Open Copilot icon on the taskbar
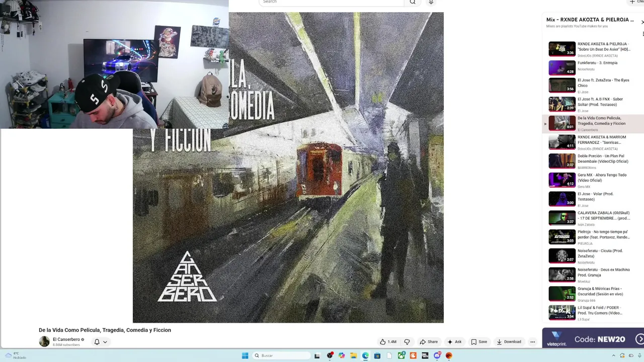 click(x=342, y=355)
